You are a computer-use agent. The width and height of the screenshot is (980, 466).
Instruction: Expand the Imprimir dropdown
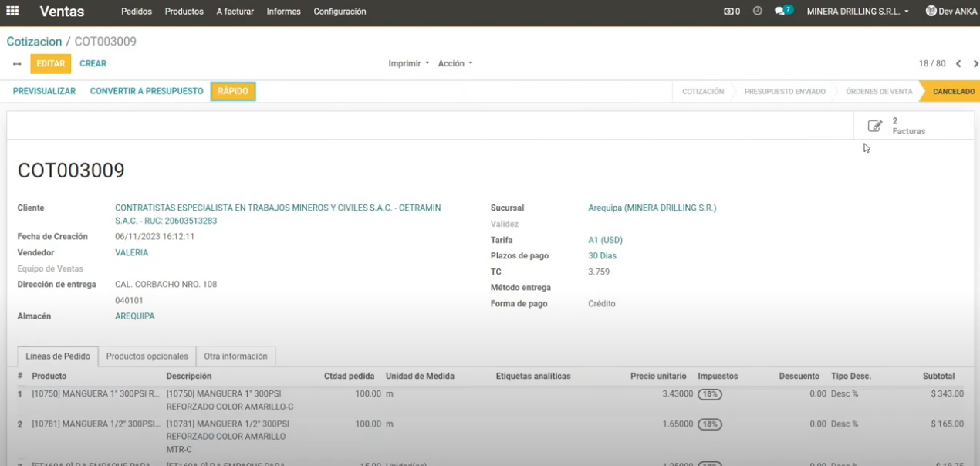coord(408,64)
